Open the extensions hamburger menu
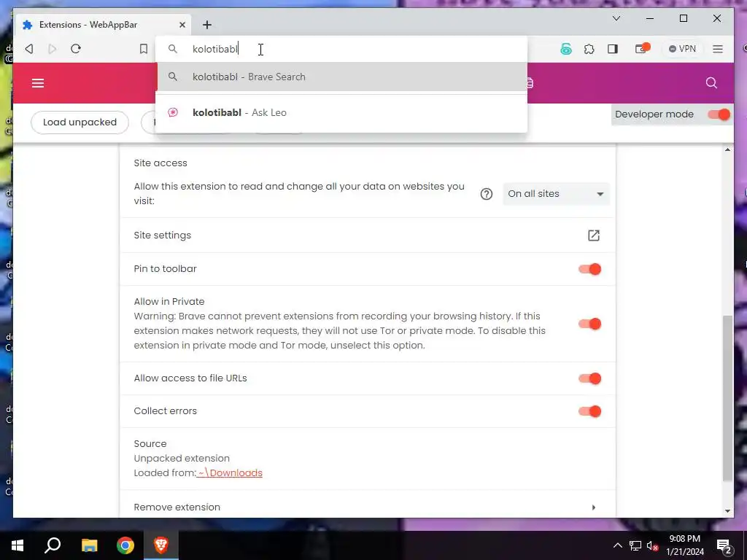This screenshot has width=747, height=560. pyautogui.click(x=38, y=83)
